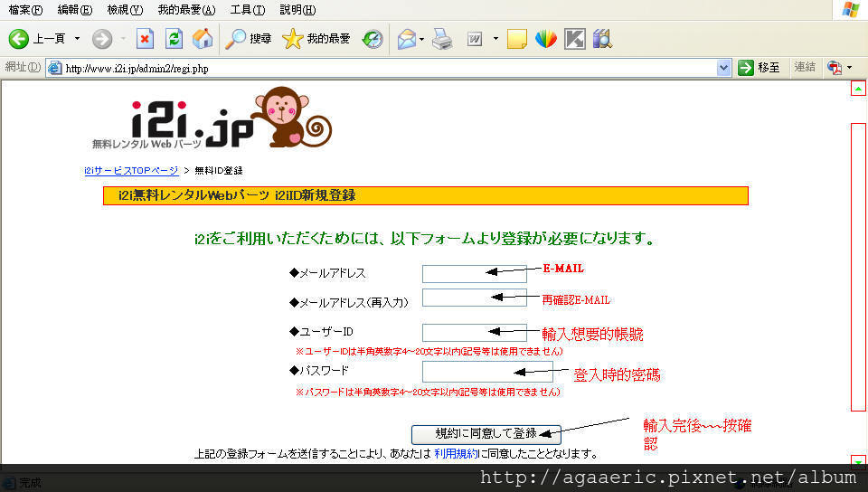Expand the address bar dropdown
This screenshot has height=492, width=868.
pos(723,68)
